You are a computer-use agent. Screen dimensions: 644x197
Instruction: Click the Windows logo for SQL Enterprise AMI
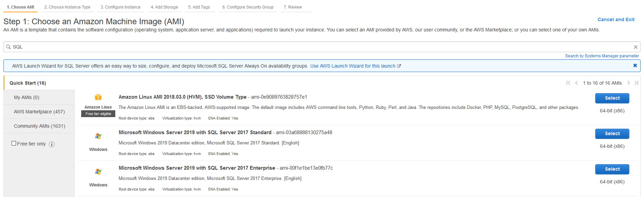(x=98, y=172)
